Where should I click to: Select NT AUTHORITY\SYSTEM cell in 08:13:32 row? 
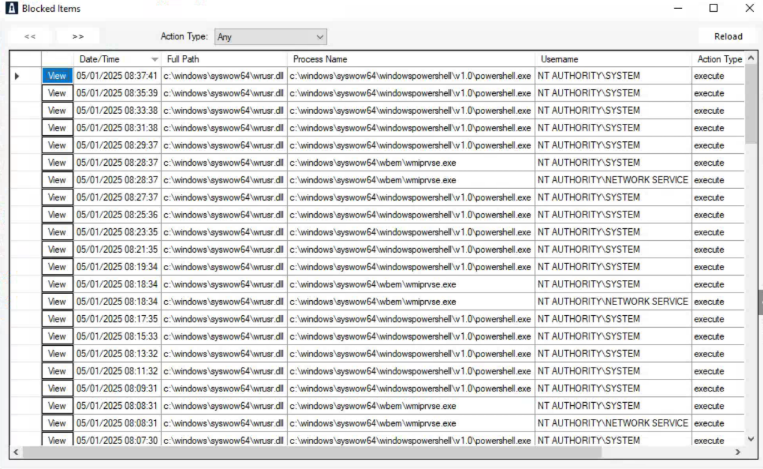[613, 354]
